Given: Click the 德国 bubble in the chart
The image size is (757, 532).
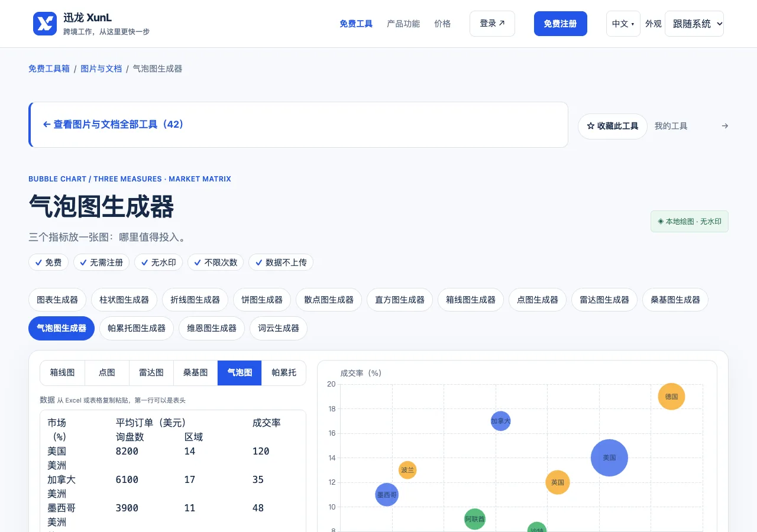Looking at the screenshot, I should coord(671,397).
